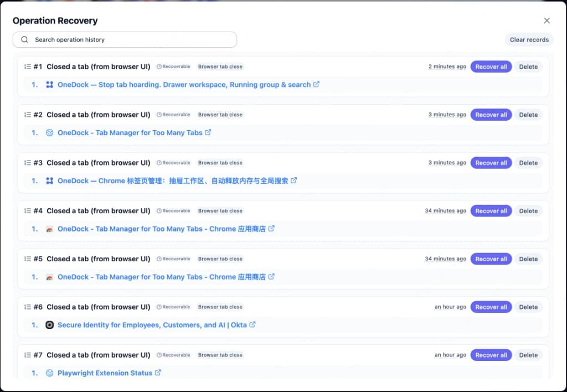Clear all operation records
The width and height of the screenshot is (567, 392).
pos(529,40)
